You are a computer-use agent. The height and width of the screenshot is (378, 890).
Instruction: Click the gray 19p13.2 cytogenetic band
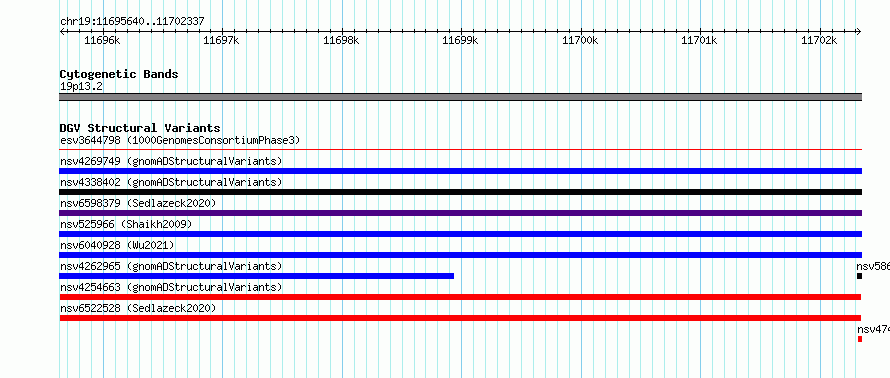pyautogui.click(x=461, y=97)
